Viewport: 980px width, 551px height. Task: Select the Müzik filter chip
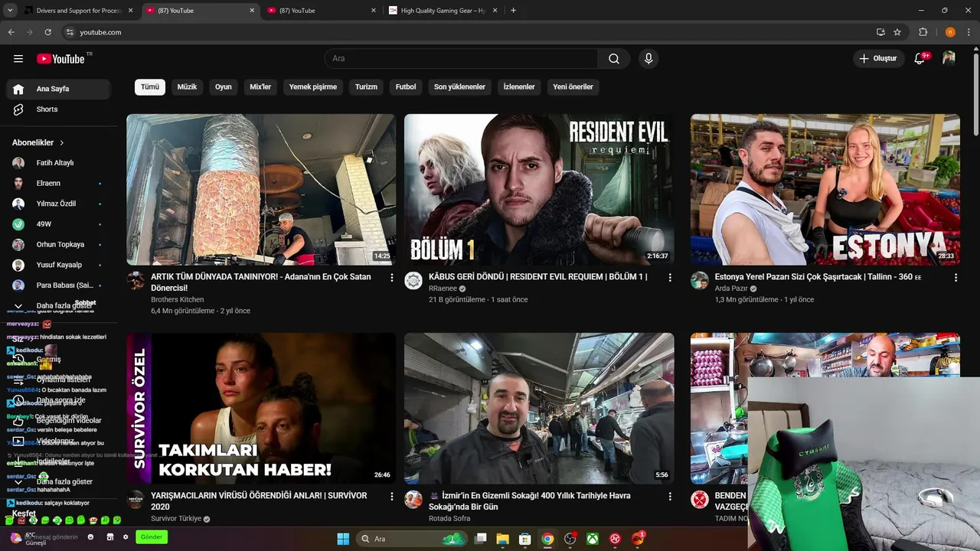(187, 87)
